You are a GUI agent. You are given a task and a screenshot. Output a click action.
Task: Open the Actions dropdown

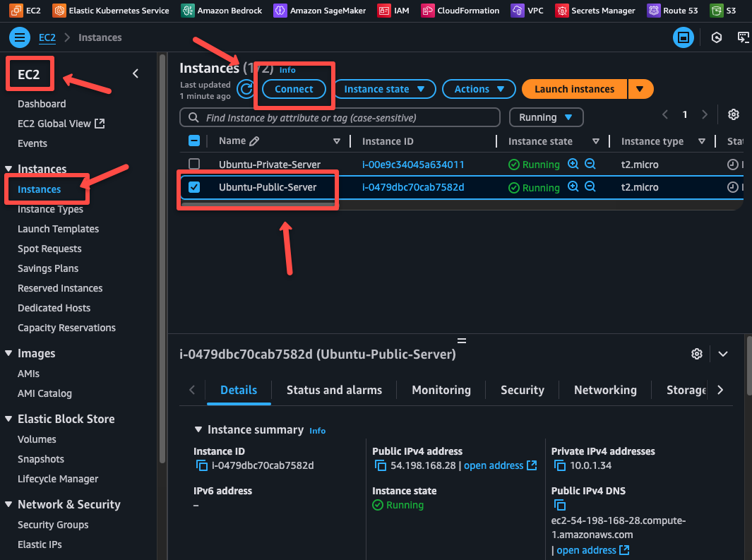[x=479, y=89]
